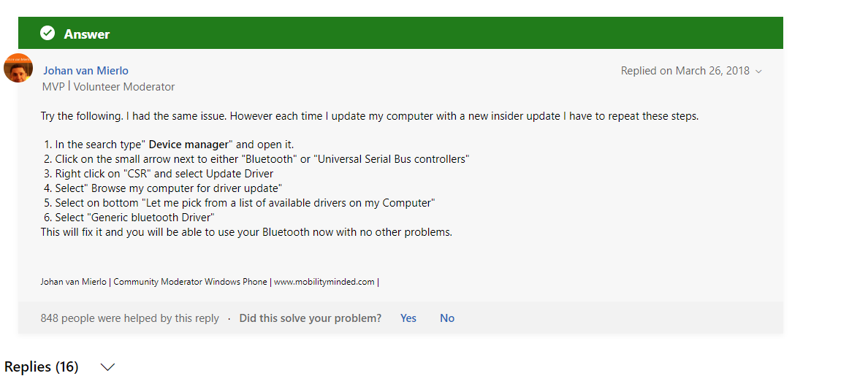Open the Johan van Mierlo profile link
868x384 pixels.
tap(85, 70)
